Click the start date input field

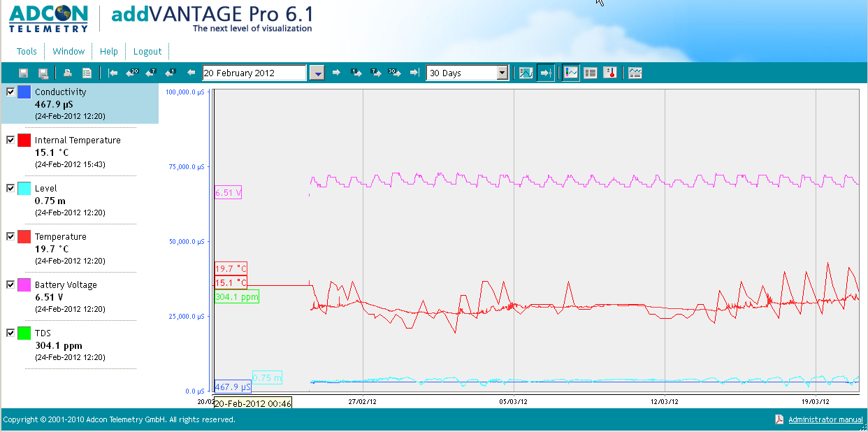[254, 73]
